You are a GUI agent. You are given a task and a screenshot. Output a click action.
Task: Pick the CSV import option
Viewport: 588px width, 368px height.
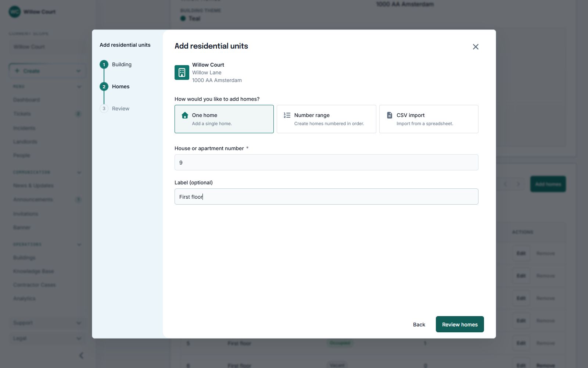(x=429, y=119)
